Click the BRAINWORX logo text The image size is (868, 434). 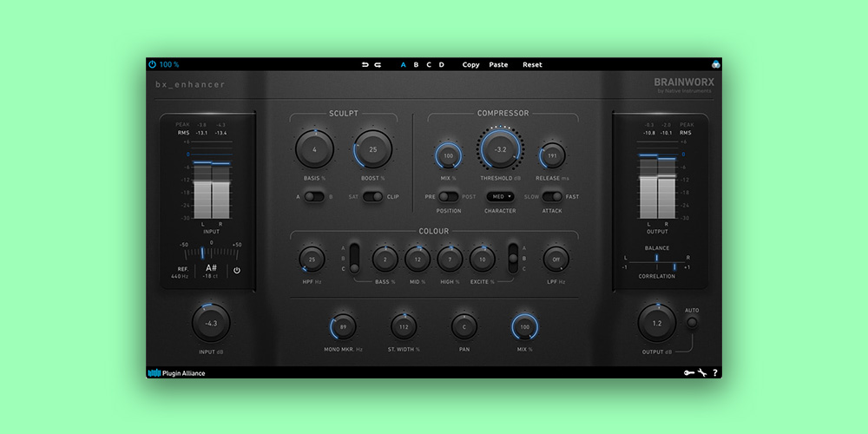tap(684, 82)
